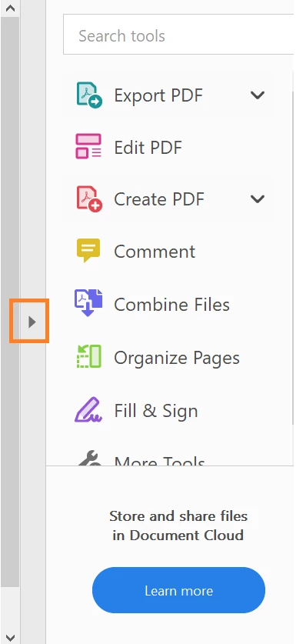Click the gray vertical scrollbar thumb
Viewport: 296px width, 644px height.
[10, 302]
